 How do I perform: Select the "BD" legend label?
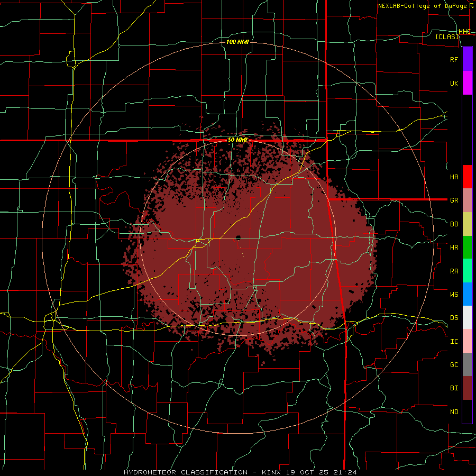(x=454, y=224)
